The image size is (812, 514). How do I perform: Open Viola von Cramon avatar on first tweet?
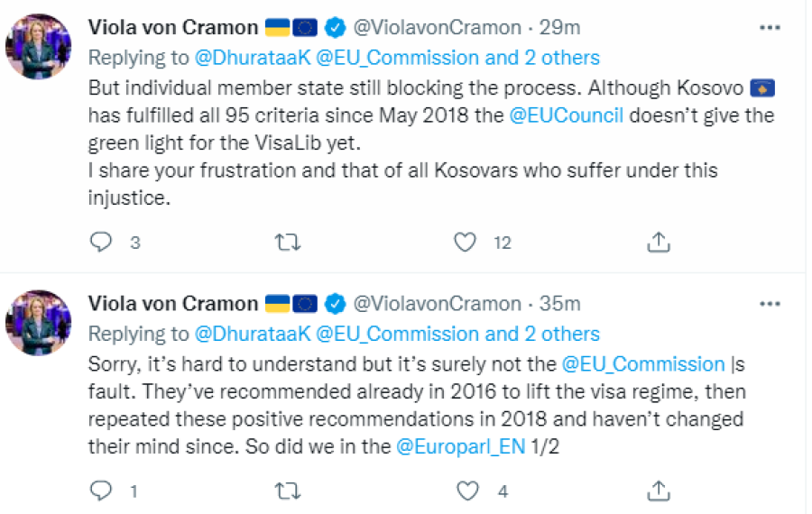pyautogui.click(x=39, y=47)
